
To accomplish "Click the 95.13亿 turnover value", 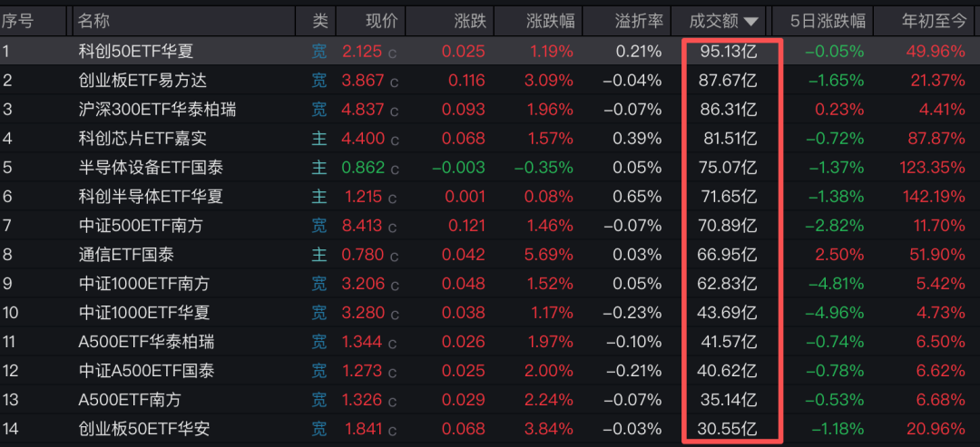I will [x=729, y=51].
